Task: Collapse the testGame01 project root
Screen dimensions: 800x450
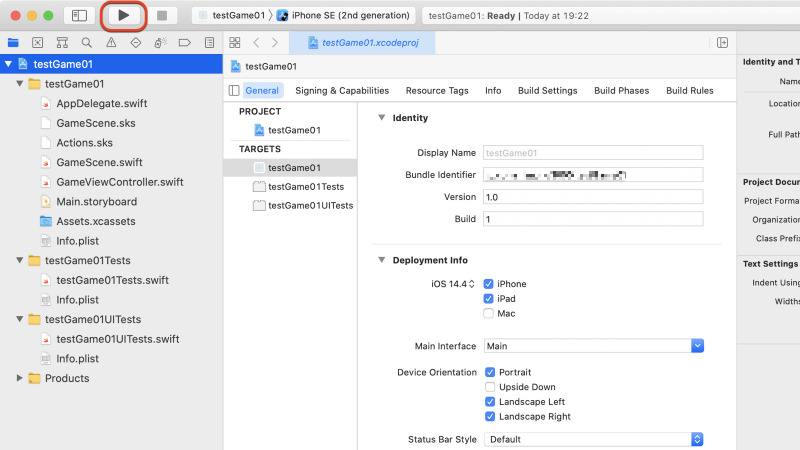Action: [x=8, y=64]
